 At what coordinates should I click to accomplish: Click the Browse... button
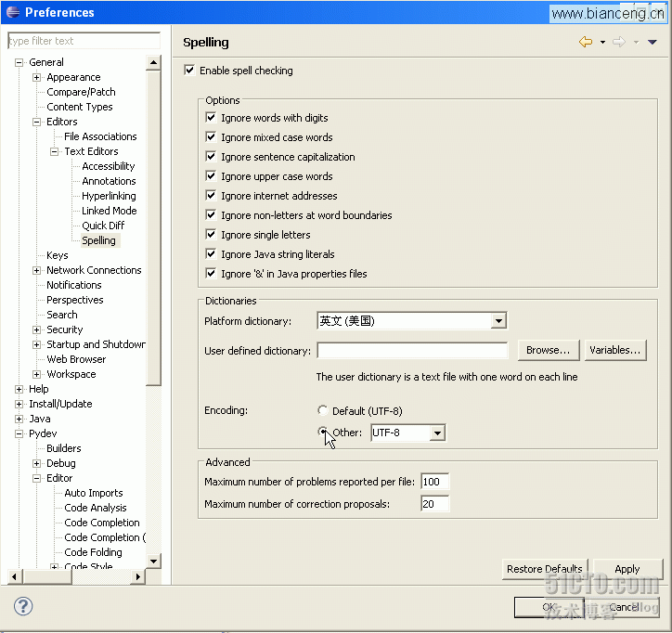click(x=549, y=350)
